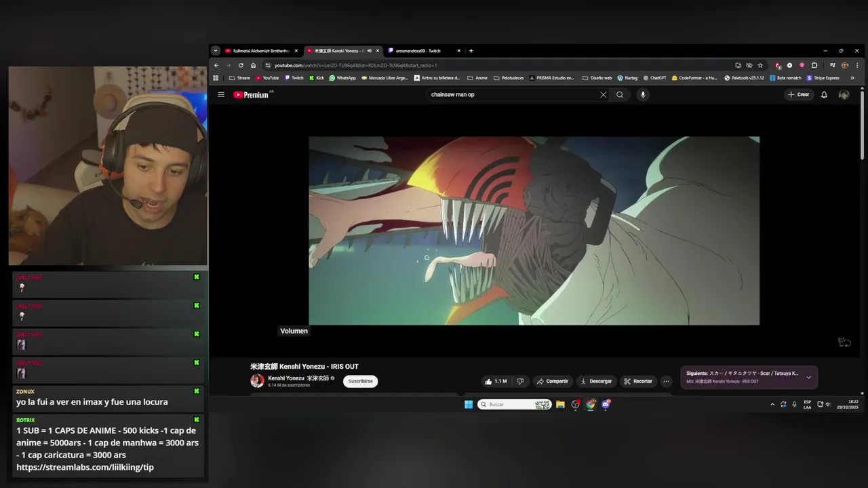Open File Explorer from the taskbar
Screen dimensions: 868x488
[x=560, y=405]
